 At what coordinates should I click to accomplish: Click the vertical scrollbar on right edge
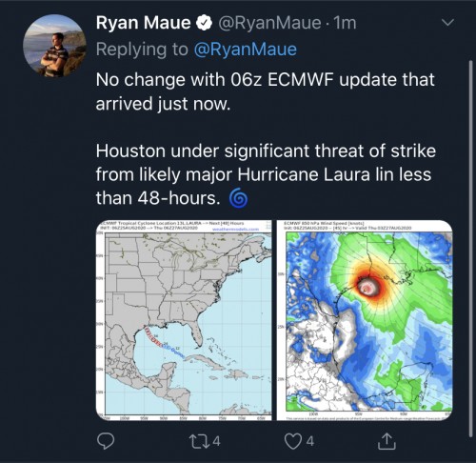pos(470,249)
